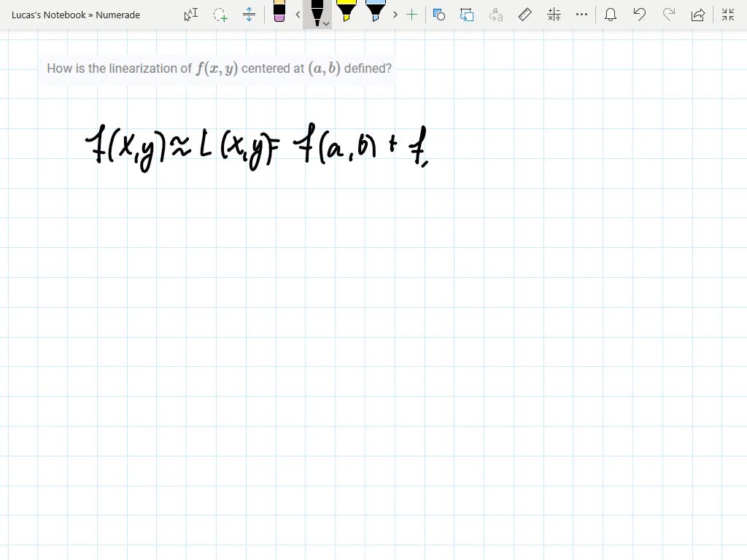Add a new pen with the plus button

pos(412,15)
